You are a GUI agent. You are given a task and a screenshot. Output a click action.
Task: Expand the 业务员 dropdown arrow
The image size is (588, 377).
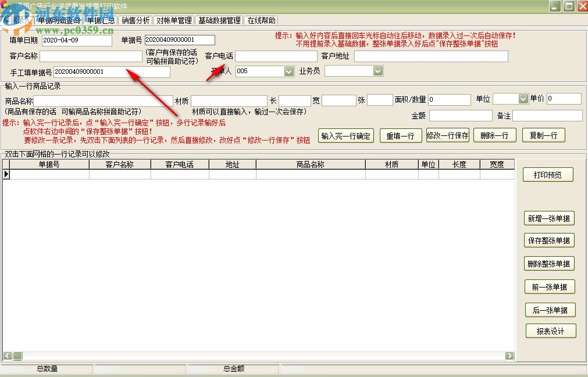click(378, 71)
